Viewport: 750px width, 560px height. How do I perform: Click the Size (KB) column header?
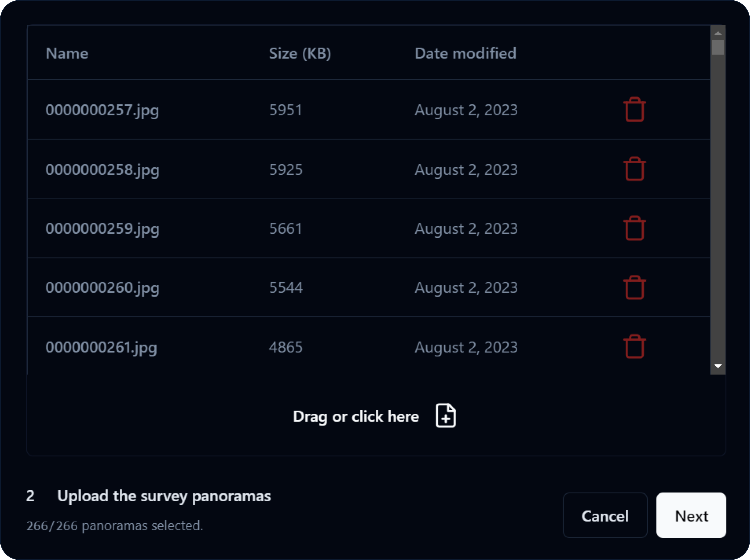pos(300,54)
